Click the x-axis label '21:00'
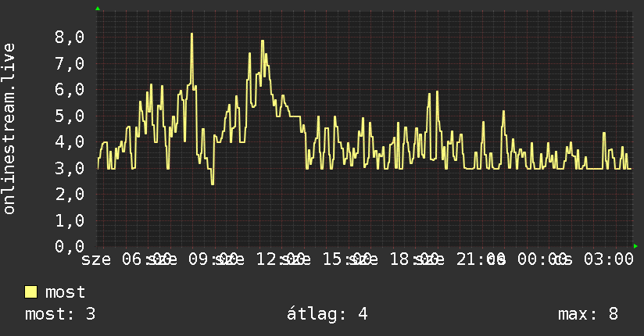Viewport: 644px width, 336px height. (x=481, y=259)
